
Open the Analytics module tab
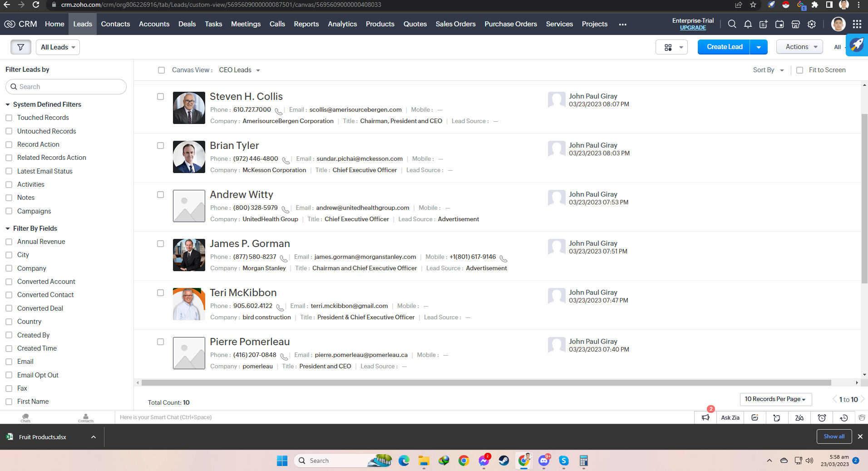[x=342, y=24]
